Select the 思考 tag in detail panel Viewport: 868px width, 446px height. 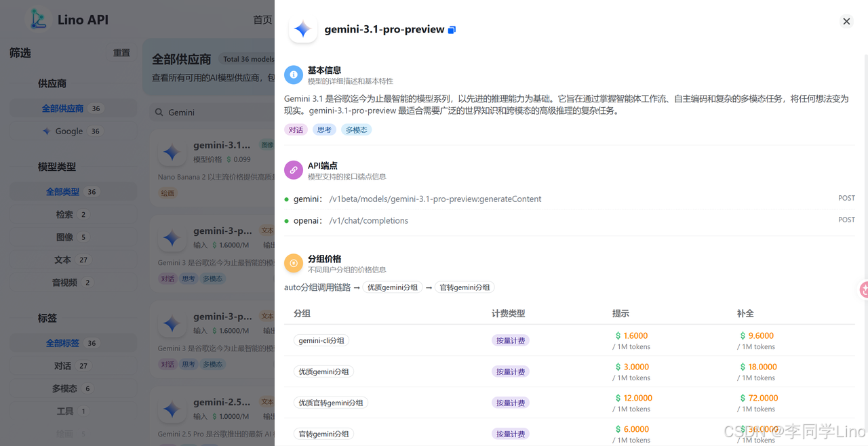[324, 129]
